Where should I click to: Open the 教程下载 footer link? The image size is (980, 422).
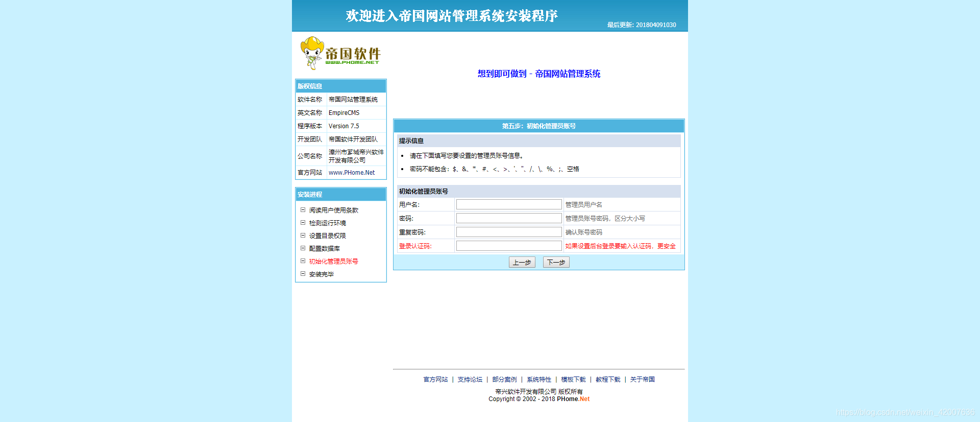point(608,380)
